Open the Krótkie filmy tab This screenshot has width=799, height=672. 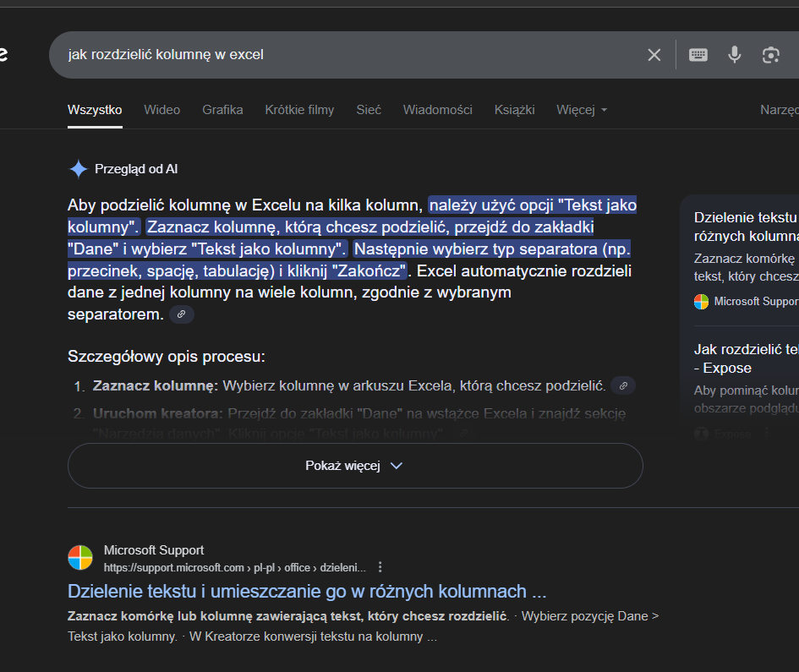click(x=299, y=110)
